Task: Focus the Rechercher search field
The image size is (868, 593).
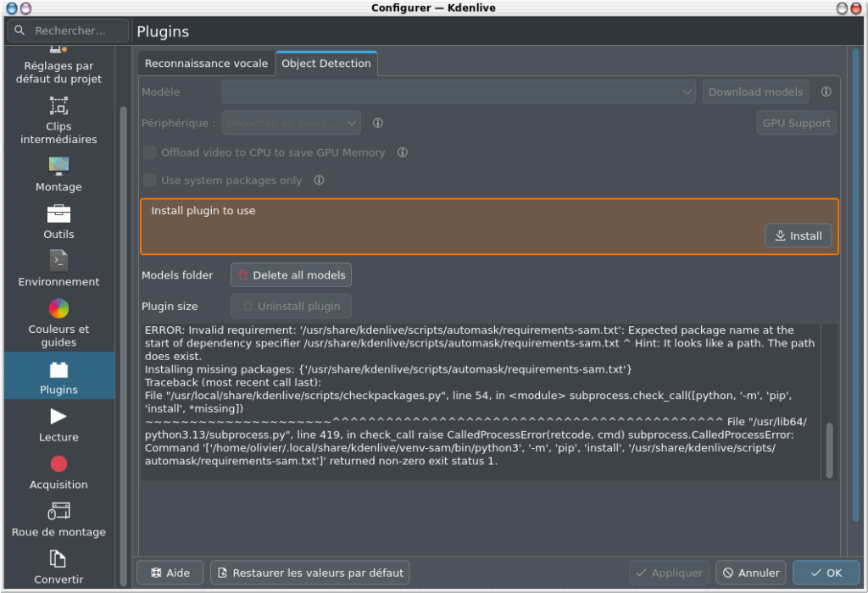Action: point(70,31)
